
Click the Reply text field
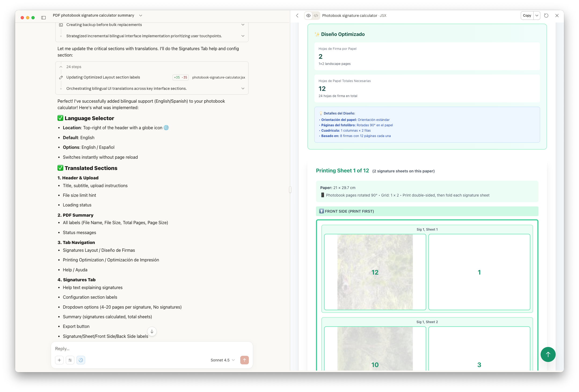[152, 349]
